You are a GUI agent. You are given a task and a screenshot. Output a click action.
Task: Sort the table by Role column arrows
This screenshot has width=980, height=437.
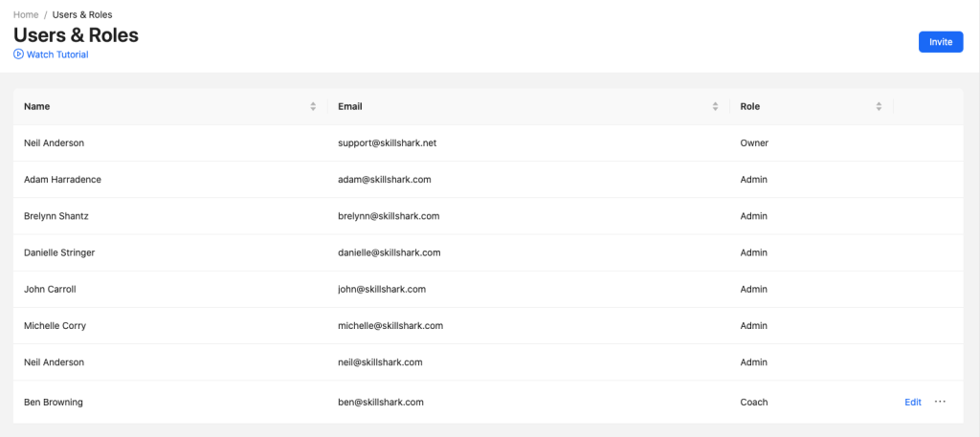[x=879, y=106]
